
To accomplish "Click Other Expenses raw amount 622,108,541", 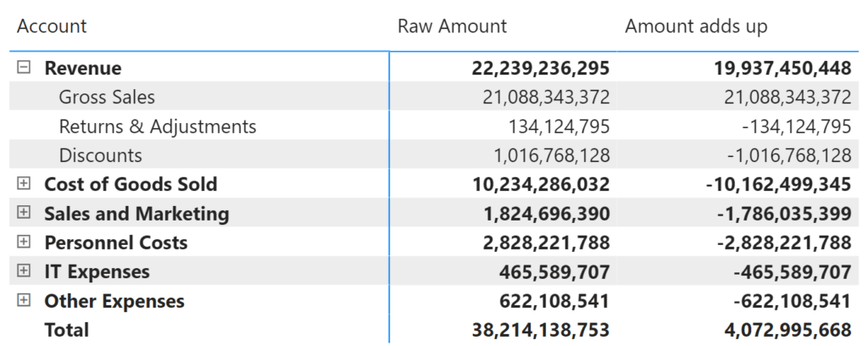I will pos(554,301).
